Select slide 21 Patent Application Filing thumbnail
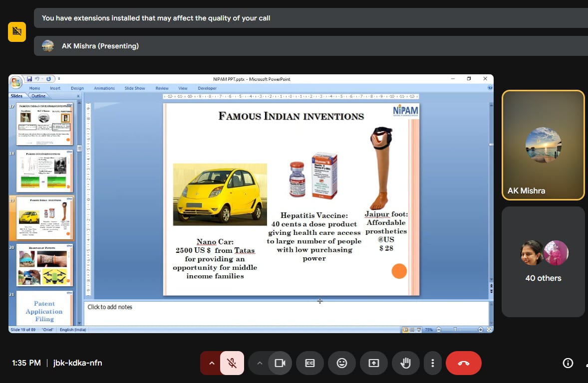588x383 pixels. (x=44, y=308)
